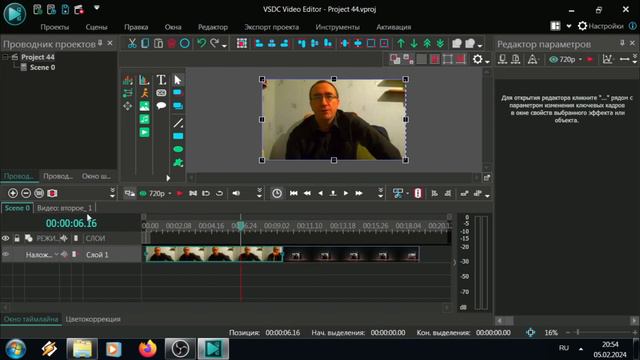Screen dimensions: 640x360
Task: Toggle the red record button near 720p
Action: coord(180,193)
